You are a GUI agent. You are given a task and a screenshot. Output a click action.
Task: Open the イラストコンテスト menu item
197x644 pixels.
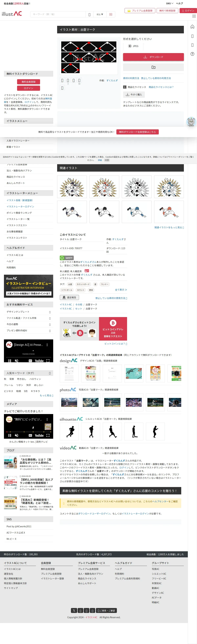[17, 238]
